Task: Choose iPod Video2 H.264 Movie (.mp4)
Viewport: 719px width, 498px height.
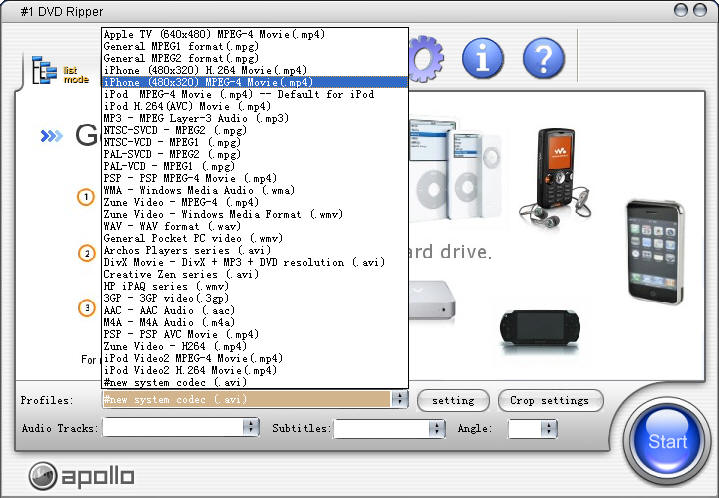Action: coord(254,370)
